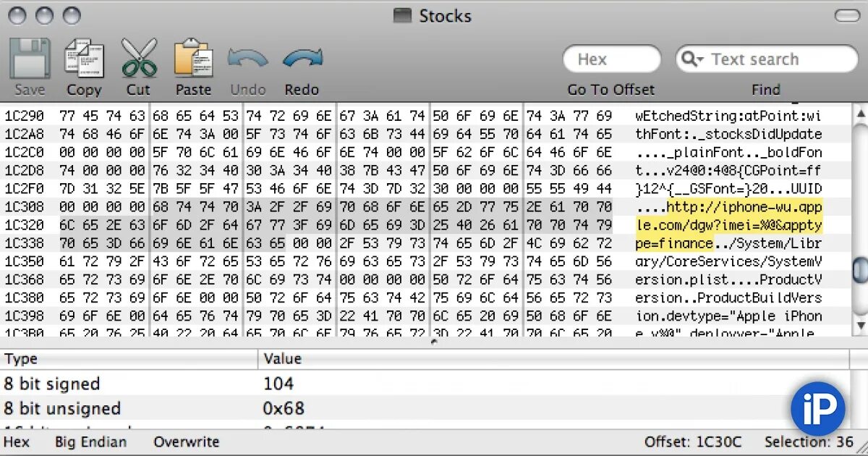Focus the Text search field
Image resolution: width=868 pixels, height=456 pixels.
[767, 59]
